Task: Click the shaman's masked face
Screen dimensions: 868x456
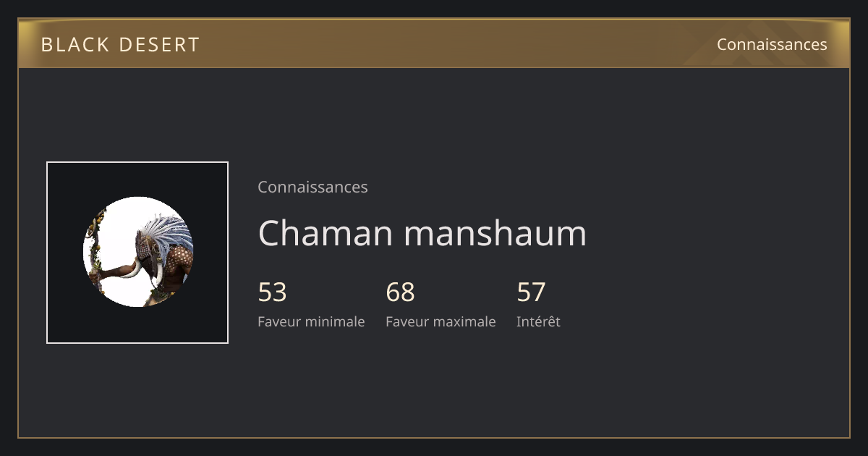Action: [144, 250]
